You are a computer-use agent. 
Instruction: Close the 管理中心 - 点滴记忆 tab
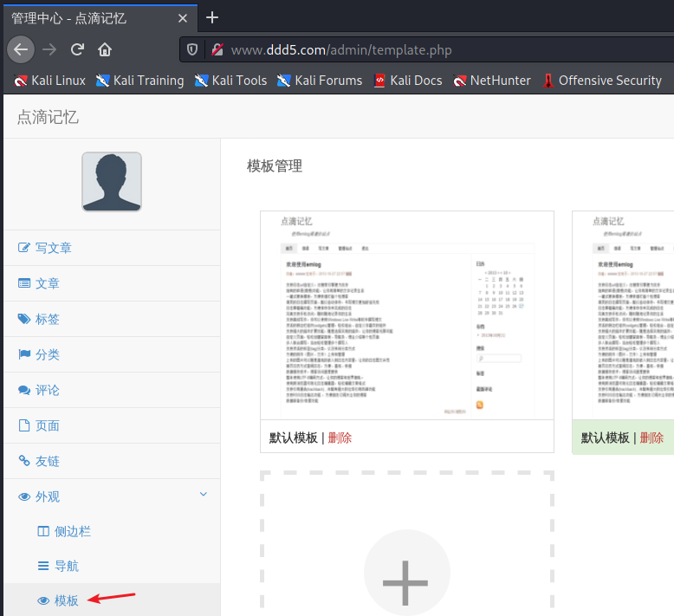(183, 18)
